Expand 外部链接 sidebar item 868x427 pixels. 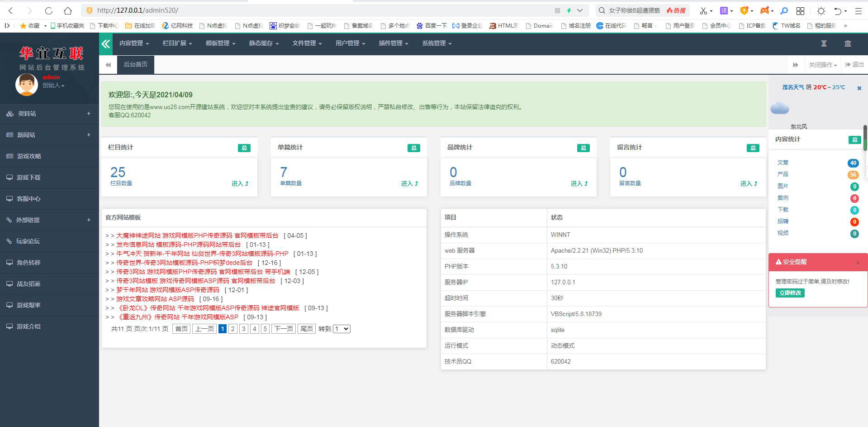point(49,220)
